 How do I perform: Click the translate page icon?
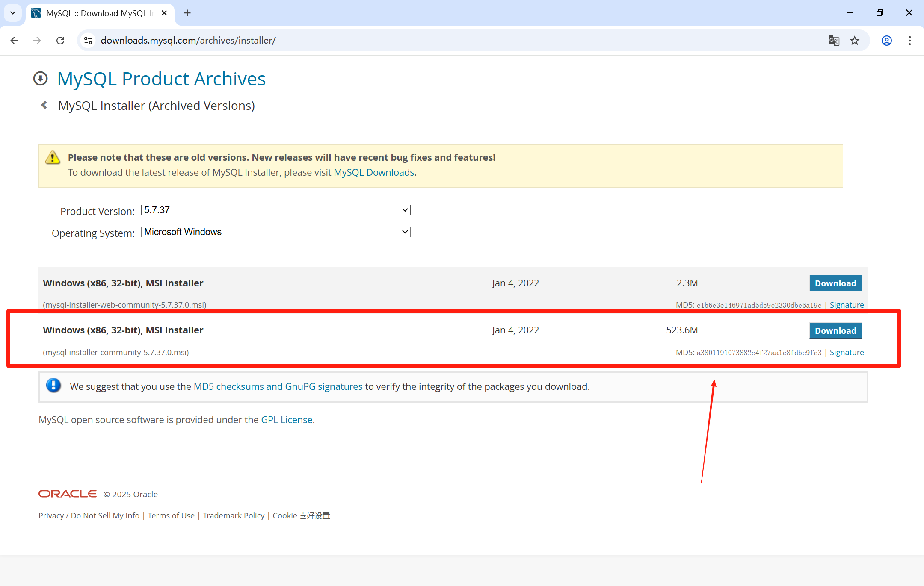pos(834,41)
